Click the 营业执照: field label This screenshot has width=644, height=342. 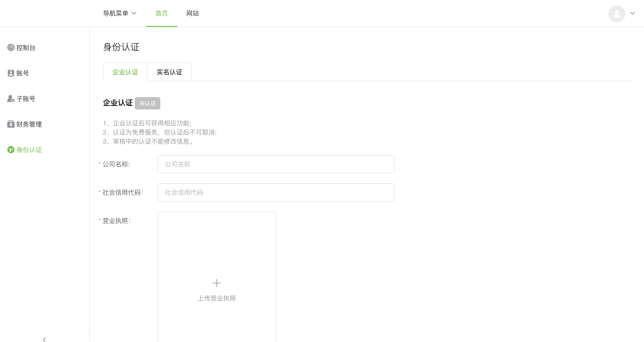(x=117, y=221)
